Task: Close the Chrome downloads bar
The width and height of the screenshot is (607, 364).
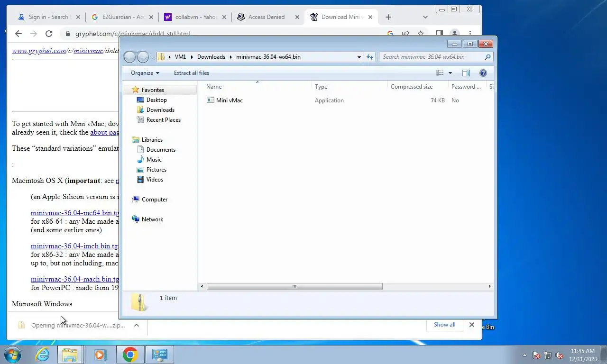Action: click(x=471, y=325)
